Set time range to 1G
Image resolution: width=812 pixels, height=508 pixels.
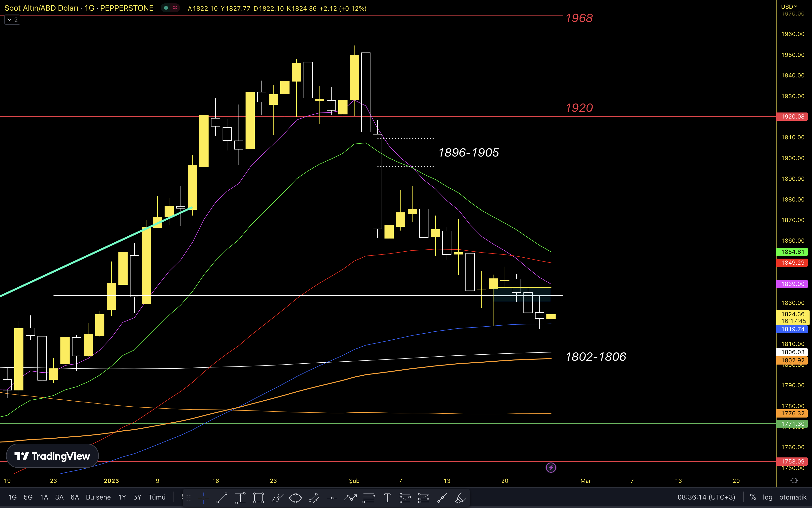[x=12, y=497]
